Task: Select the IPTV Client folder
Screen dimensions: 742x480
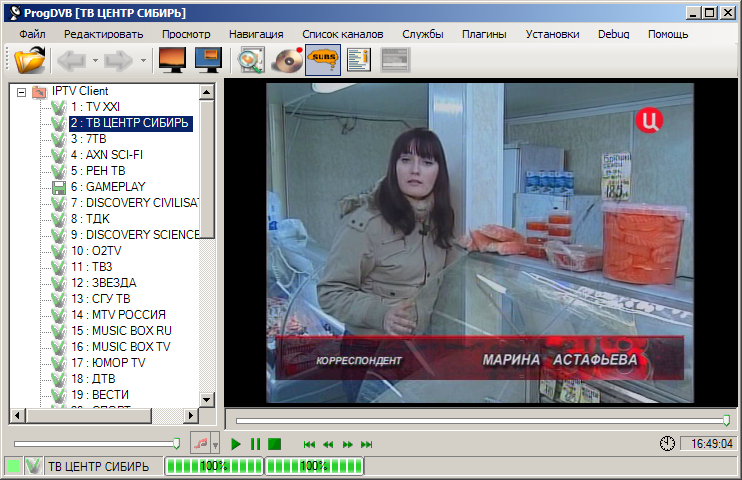Action: click(80, 91)
